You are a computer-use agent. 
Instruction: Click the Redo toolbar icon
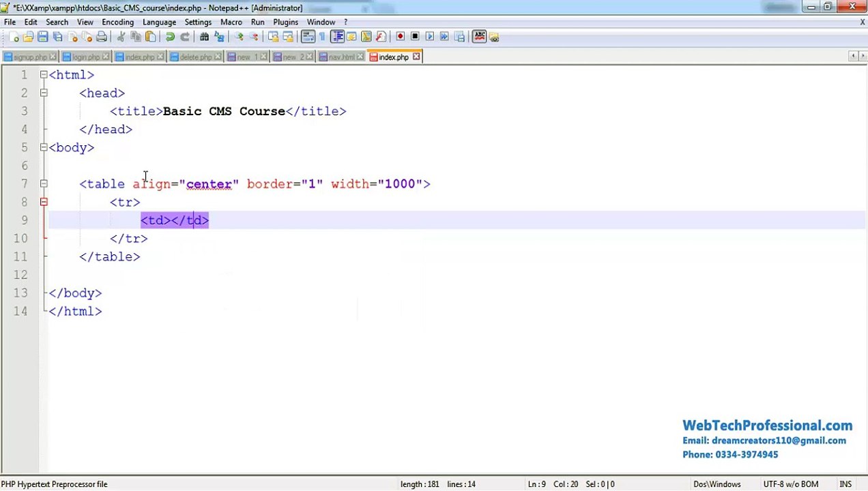click(x=185, y=37)
